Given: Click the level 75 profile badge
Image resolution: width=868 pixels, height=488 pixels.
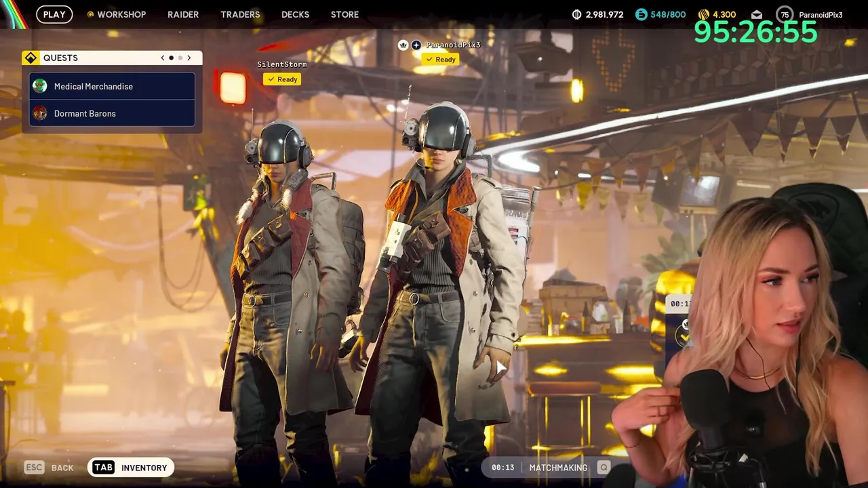Looking at the screenshot, I should click(785, 14).
